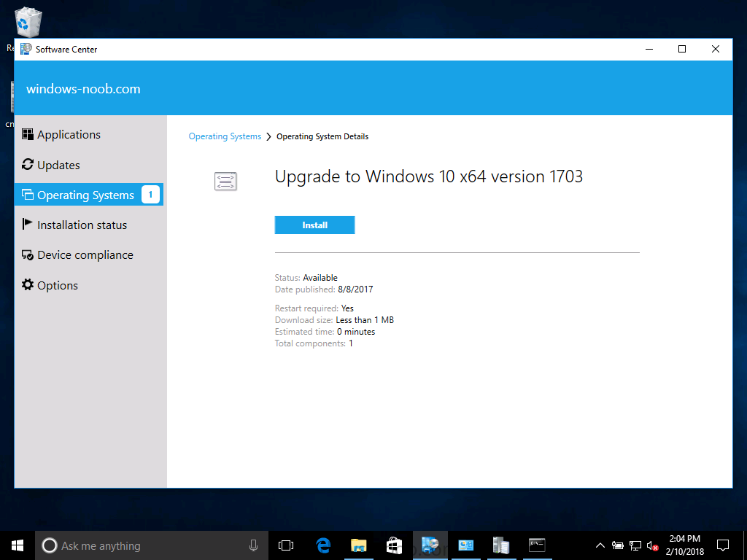Go back via Operating Systems breadcrumb link

tap(225, 136)
